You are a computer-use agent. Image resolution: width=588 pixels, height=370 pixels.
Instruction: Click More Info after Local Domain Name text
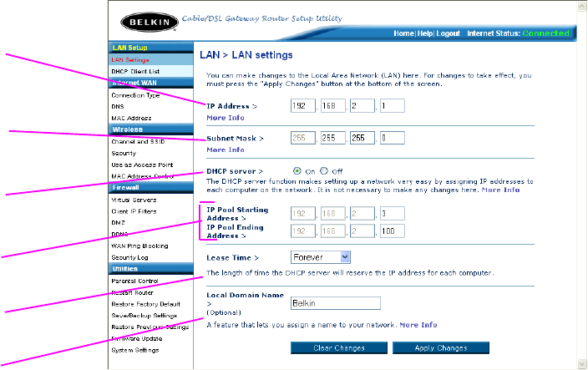point(418,325)
